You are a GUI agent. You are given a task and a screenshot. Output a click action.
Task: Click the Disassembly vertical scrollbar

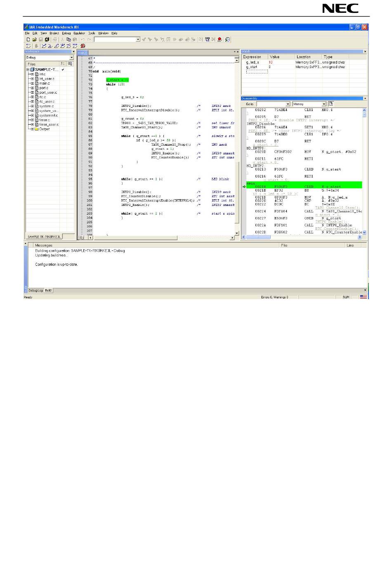click(364, 171)
